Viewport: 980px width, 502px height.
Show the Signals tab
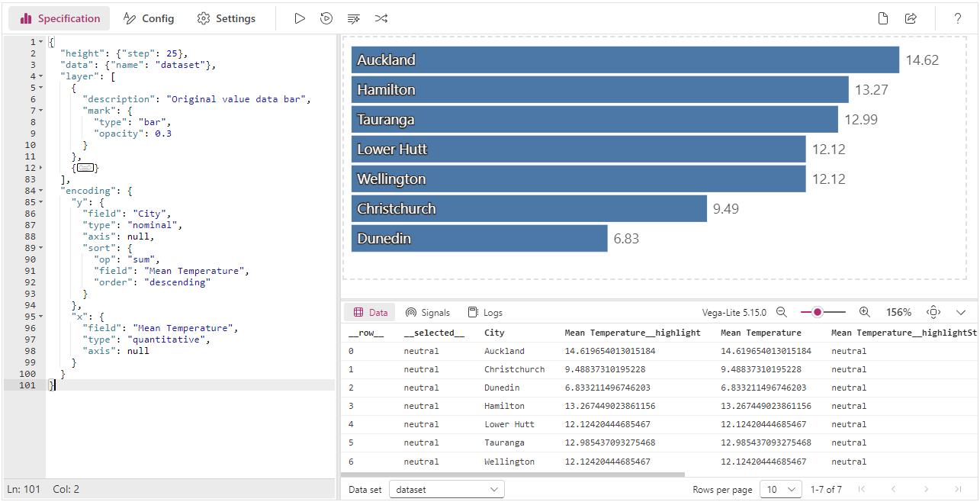click(x=428, y=312)
